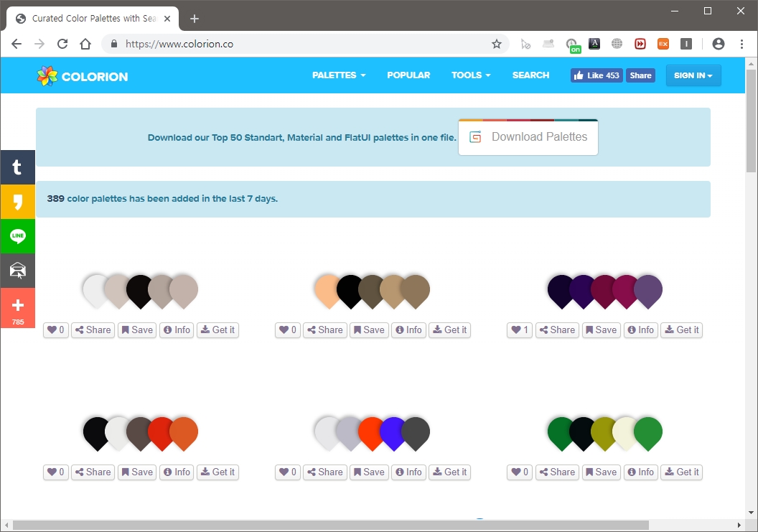Image resolution: width=758 pixels, height=532 pixels.
Task: Close the Colorion browser tab
Action: 167,19
